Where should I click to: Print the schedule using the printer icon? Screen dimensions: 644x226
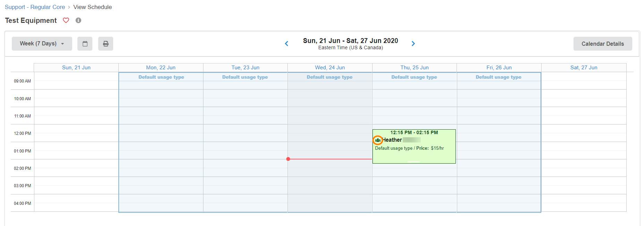pyautogui.click(x=106, y=44)
